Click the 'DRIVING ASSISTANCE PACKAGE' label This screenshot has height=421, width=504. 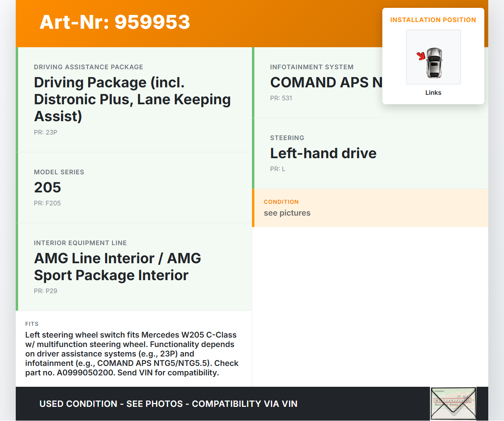(88, 67)
